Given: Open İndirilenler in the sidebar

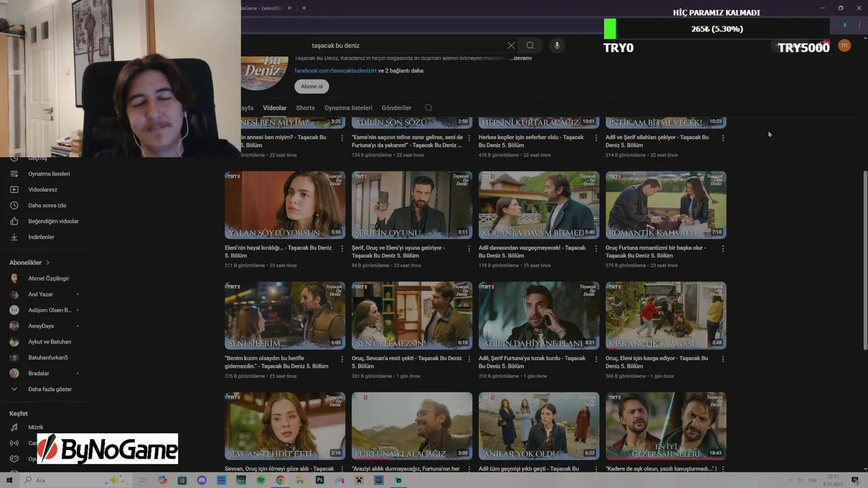Looking at the screenshot, I should pos(41,237).
